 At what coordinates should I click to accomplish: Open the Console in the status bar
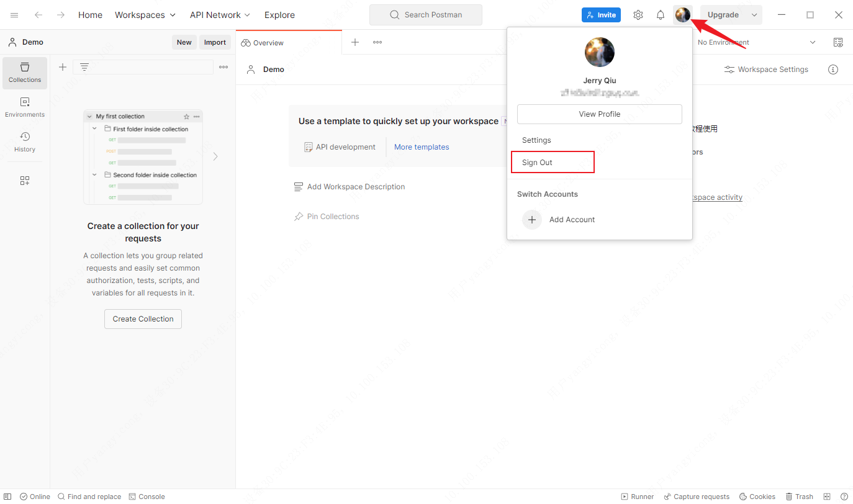[x=147, y=497]
